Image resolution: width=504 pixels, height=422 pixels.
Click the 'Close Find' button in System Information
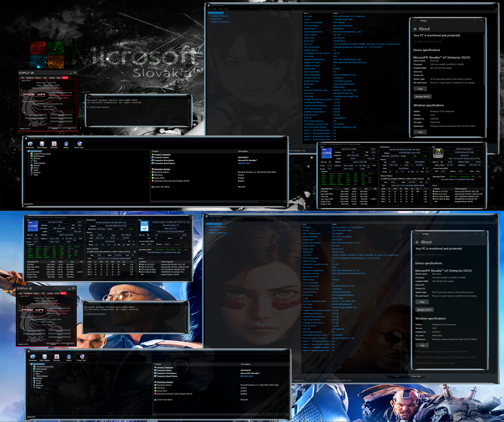(416, 376)
